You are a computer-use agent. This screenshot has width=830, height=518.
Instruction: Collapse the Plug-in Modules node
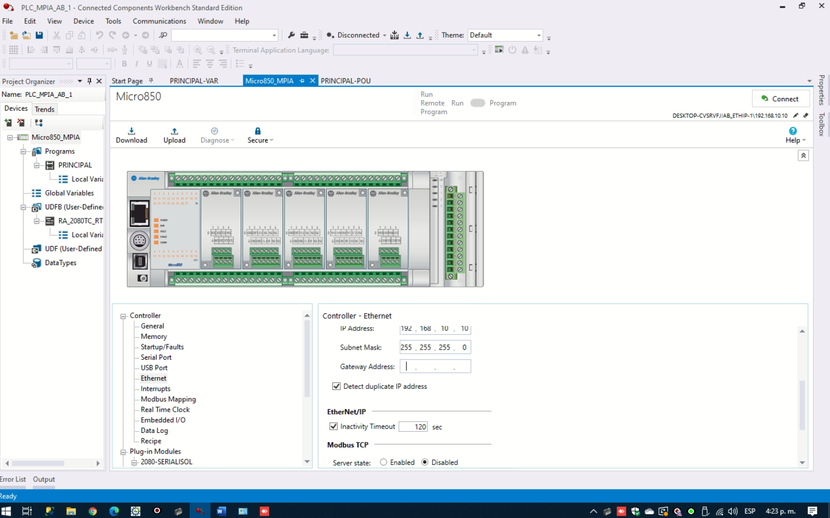123,452
